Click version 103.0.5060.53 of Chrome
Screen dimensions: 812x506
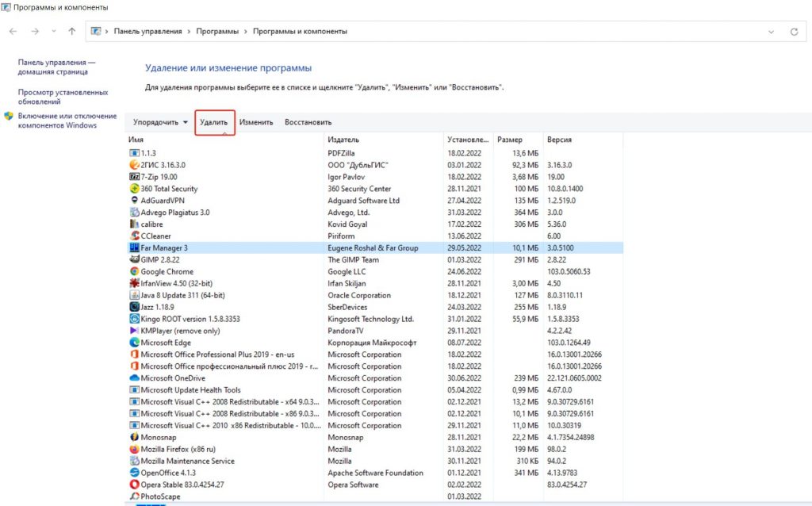point(569,271)
